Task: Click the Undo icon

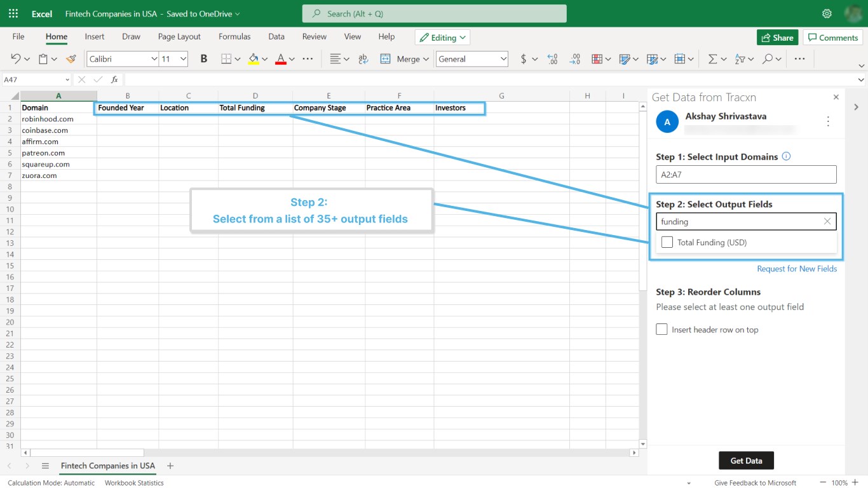Action: click(16, 59)
